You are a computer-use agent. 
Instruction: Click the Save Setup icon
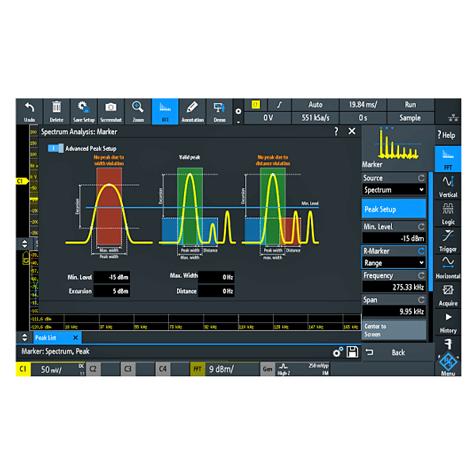click(83, 108)
